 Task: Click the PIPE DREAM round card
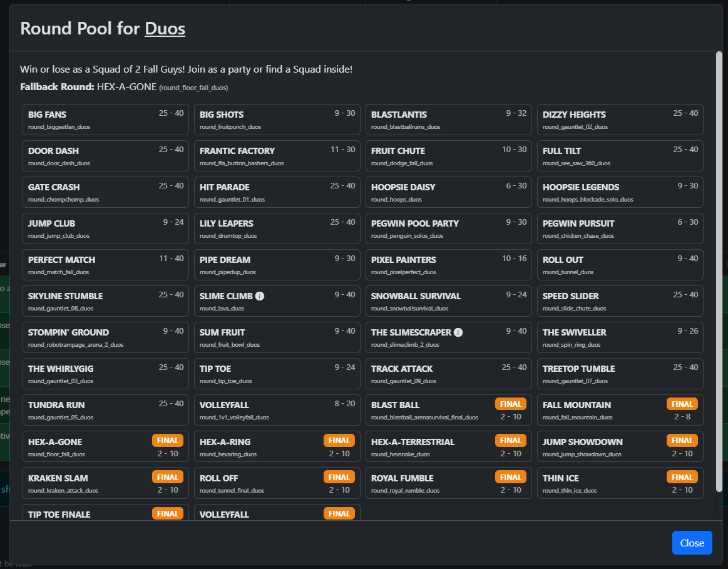coord(277,265)
